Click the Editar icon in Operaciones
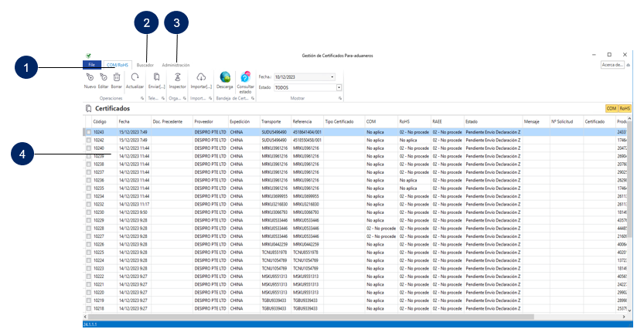644x336 pixels. click(x=103, y=77)
